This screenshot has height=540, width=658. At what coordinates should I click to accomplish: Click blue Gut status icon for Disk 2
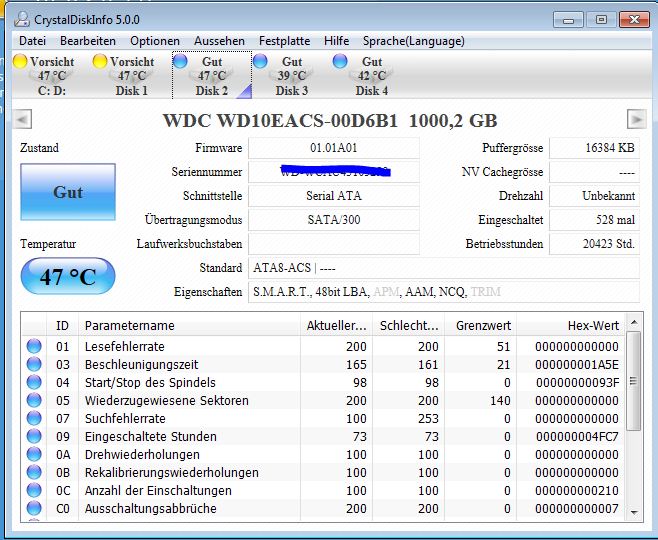click(180, 61)
